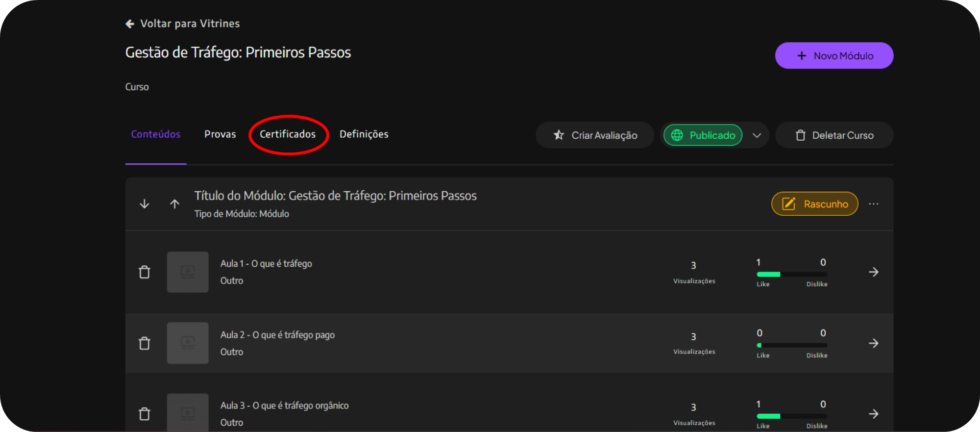Create a new module with Novo Módulo

(x=834, y=56)
